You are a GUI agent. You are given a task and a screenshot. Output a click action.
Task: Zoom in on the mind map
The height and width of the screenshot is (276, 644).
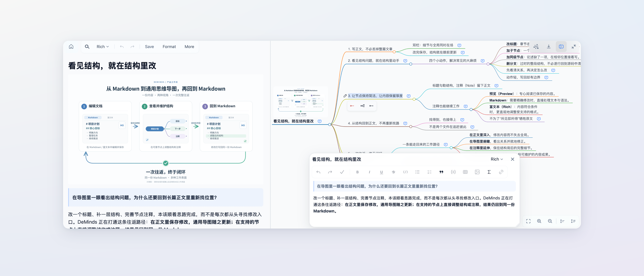pos(539,221)
